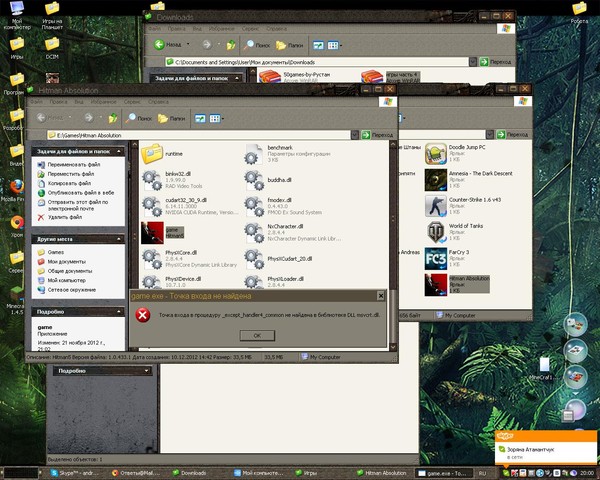Click the E:\Games\Hitman Absolution address field
The height and width of the screenshot is (480, 600).
click(x=199, y=135)
